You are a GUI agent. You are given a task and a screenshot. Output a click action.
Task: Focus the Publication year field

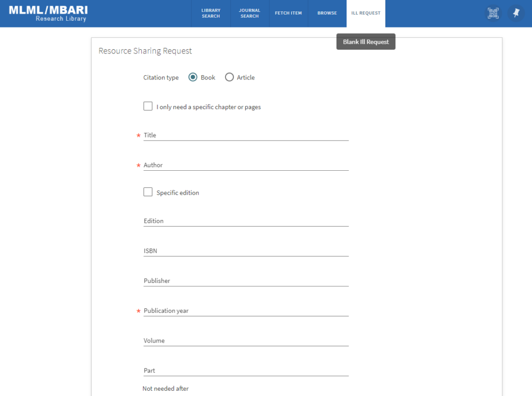pos(246,310)
